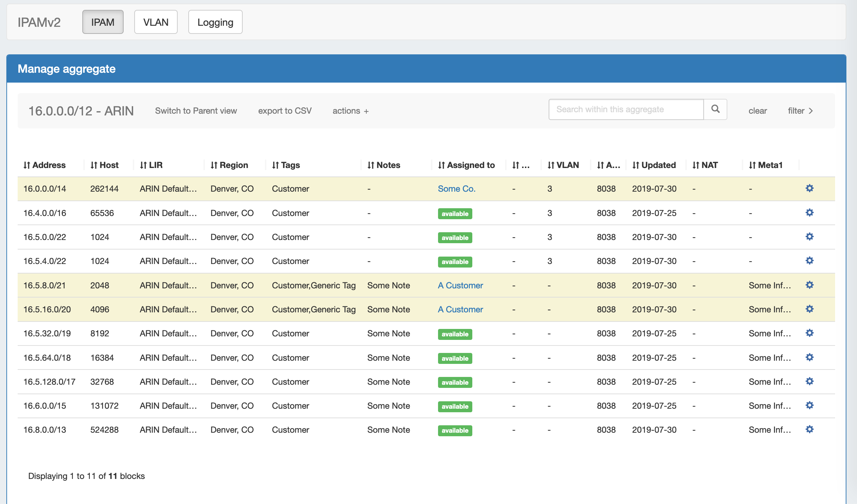Click export to CSV link
This screenshot has height=504, width=857.
click(285, 111)
